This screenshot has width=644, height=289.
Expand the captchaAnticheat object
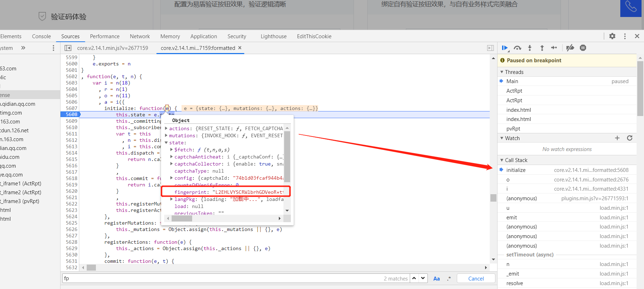[172, 157]
